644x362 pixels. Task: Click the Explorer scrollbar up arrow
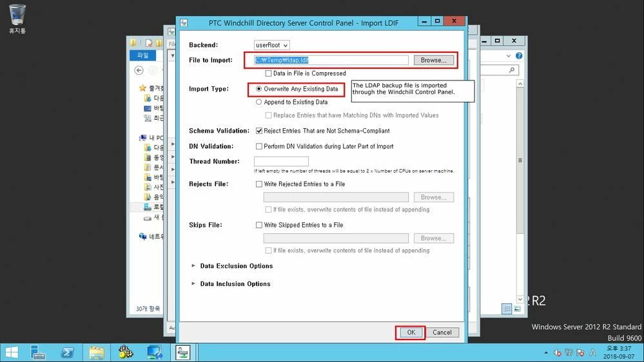tap(520, 84)
